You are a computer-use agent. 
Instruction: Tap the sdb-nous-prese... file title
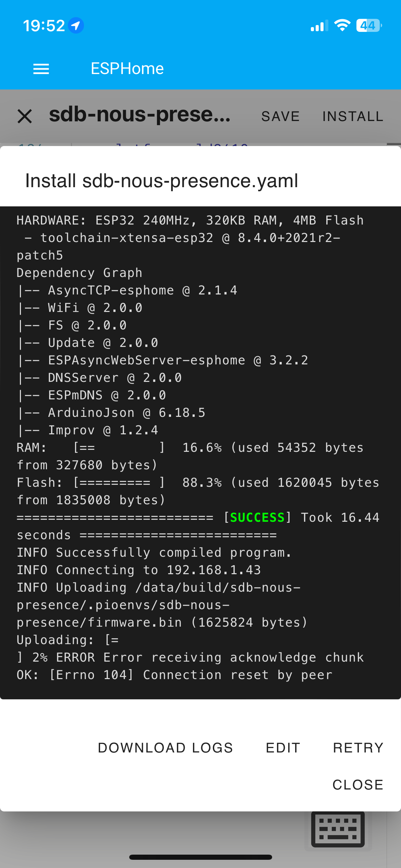140,115
